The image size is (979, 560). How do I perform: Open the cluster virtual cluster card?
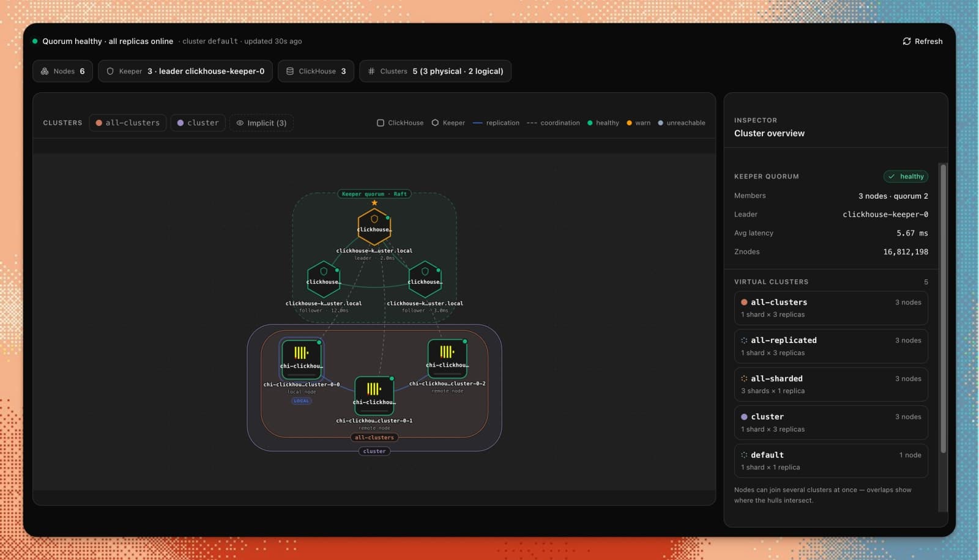831,422
